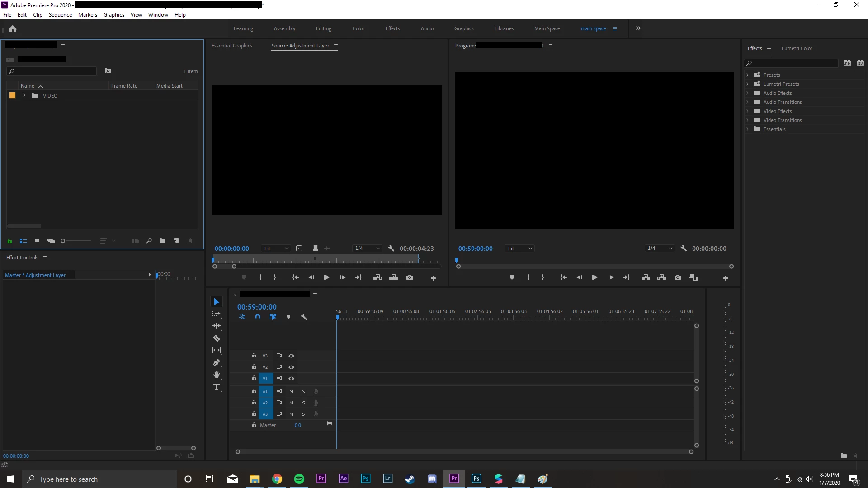Viewport: 868px width, 488px height.
Task: Select the Pen tool
Action: pos(217,362)
